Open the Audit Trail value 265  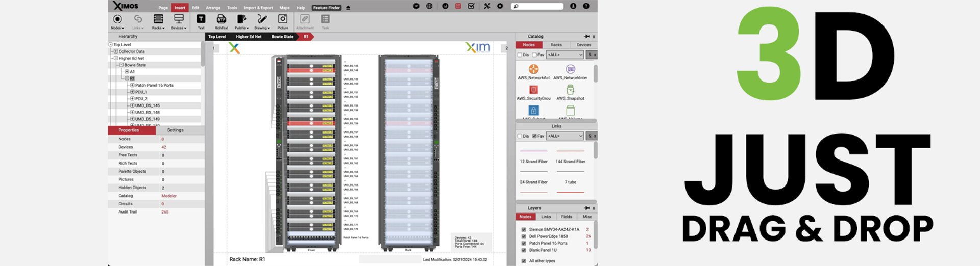point(165,212)
